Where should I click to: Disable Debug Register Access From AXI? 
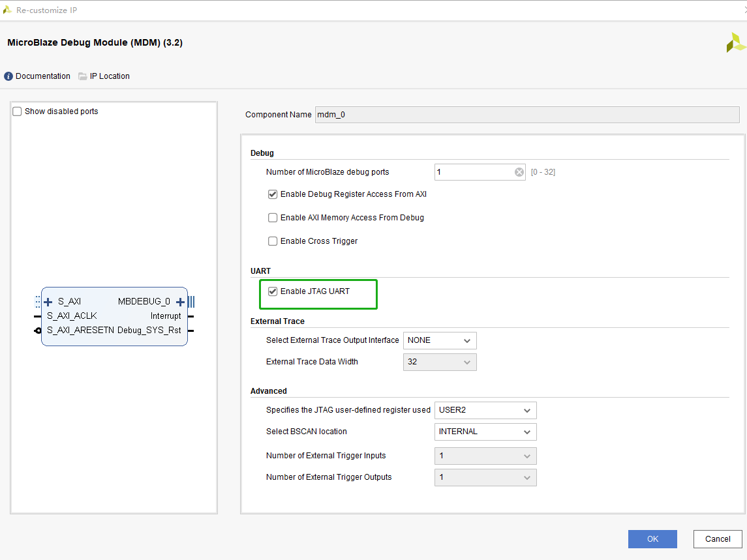[x=273, y=194]
